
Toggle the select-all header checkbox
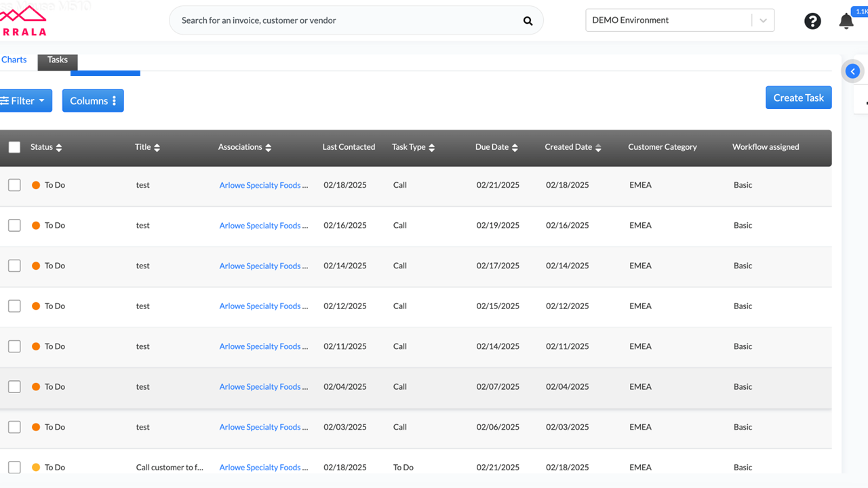(14, 147)
